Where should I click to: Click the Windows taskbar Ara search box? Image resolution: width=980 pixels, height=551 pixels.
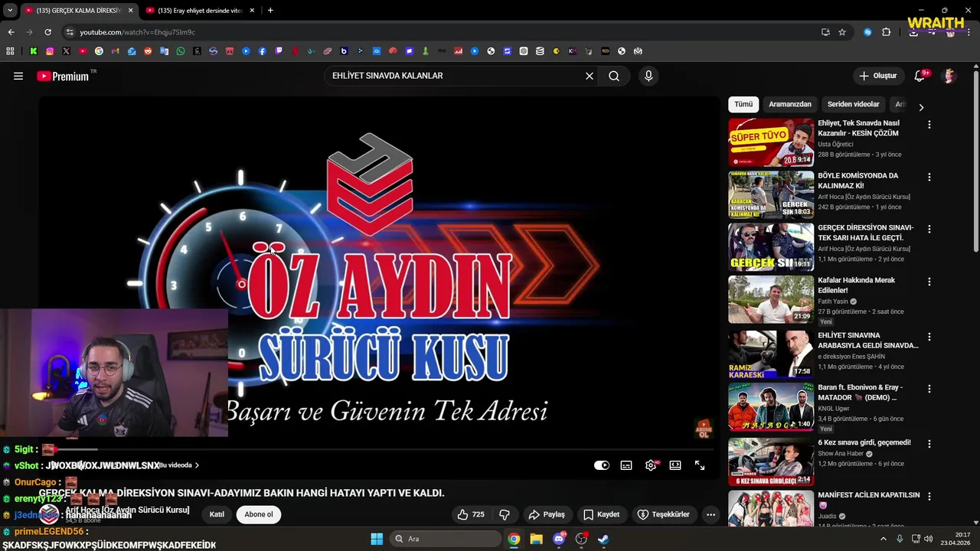(446, 539)
